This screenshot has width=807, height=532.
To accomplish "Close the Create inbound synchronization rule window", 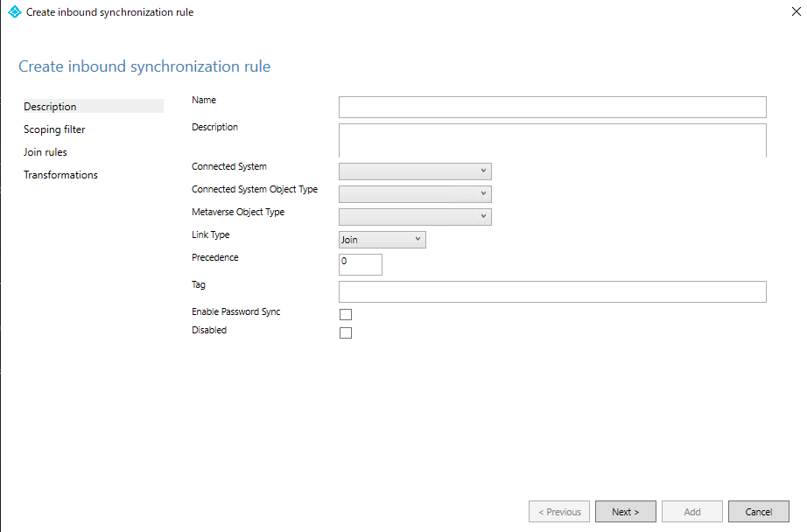I will (x=783, y=12).
